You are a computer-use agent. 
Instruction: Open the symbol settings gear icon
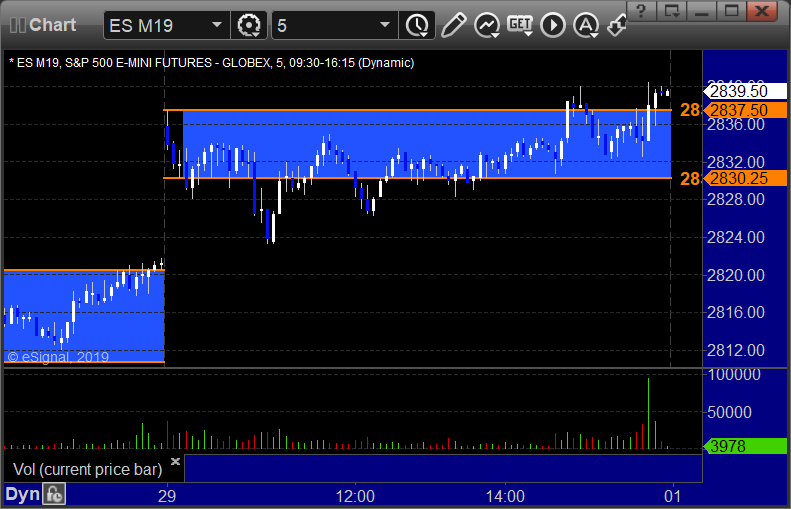(249, 25)
